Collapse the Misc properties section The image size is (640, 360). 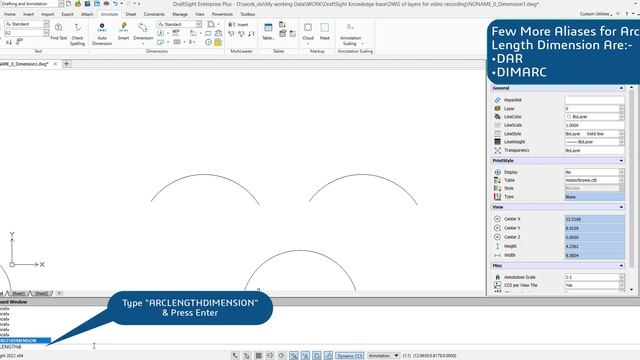click(621, 266)
